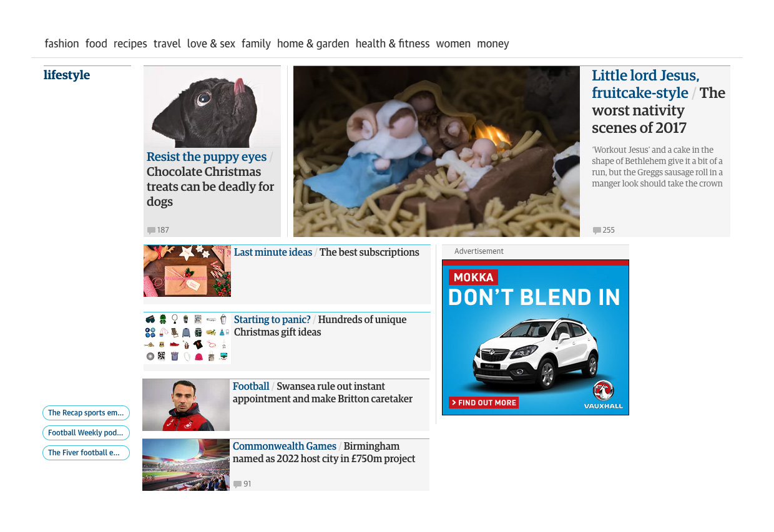Click the black puppy thumbnail image
Viewport: 774px width, 532px height.
(212, 107)
